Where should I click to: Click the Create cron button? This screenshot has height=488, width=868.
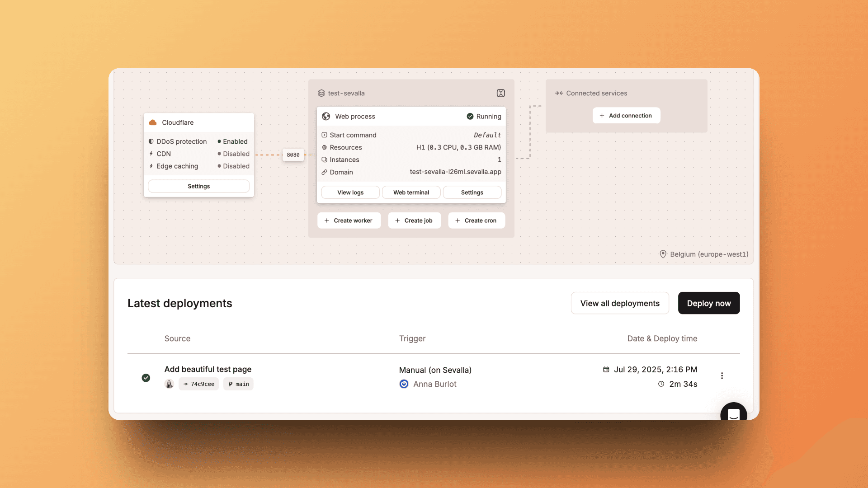[x=476, y=221]
